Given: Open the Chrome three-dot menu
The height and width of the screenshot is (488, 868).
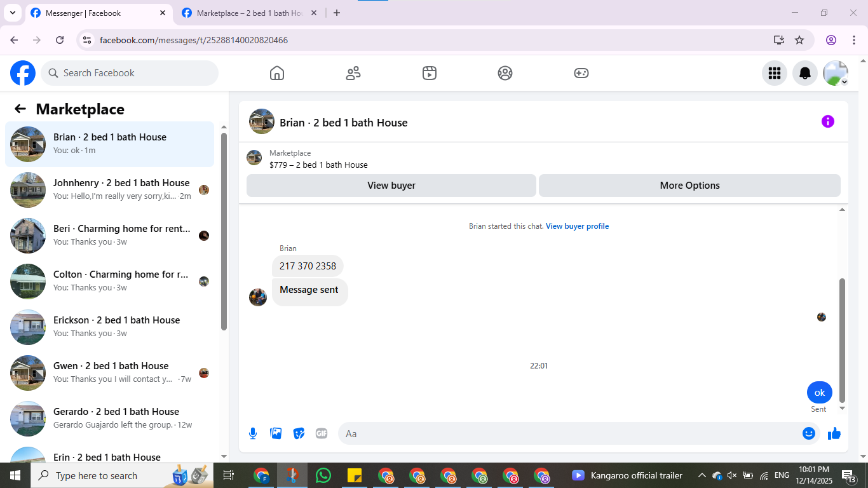Looking at the screenshot, I should coord(853,40).
